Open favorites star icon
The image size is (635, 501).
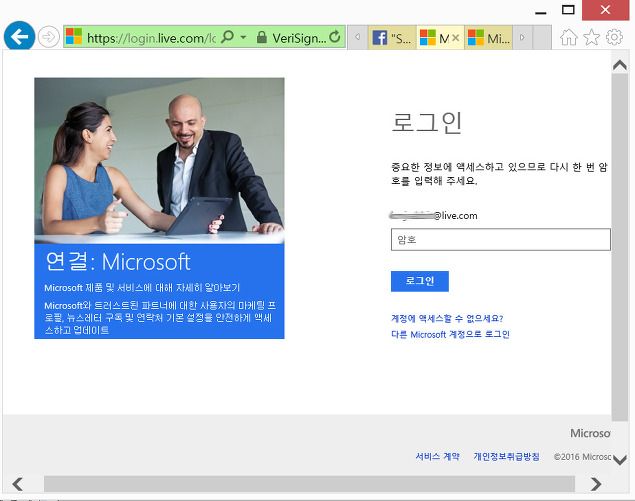pyautogui.click(x=591, y=37)
